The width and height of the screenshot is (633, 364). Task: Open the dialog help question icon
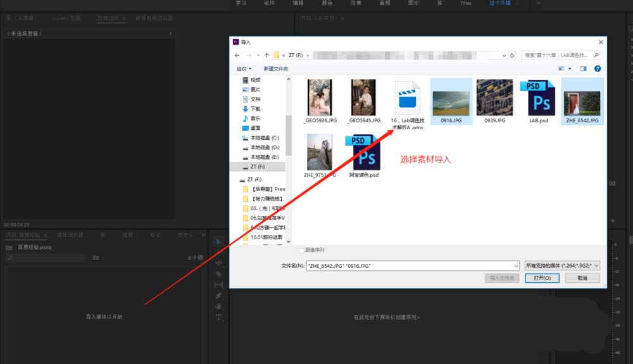598,68
